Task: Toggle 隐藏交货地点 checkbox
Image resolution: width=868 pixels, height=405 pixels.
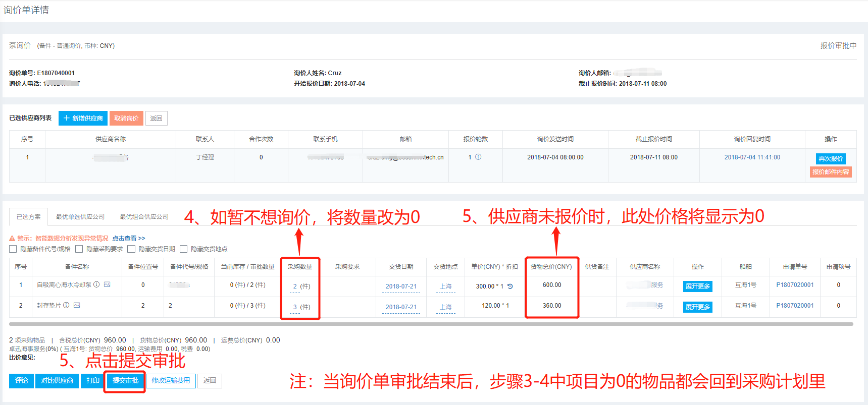Action: coord(184,249)
